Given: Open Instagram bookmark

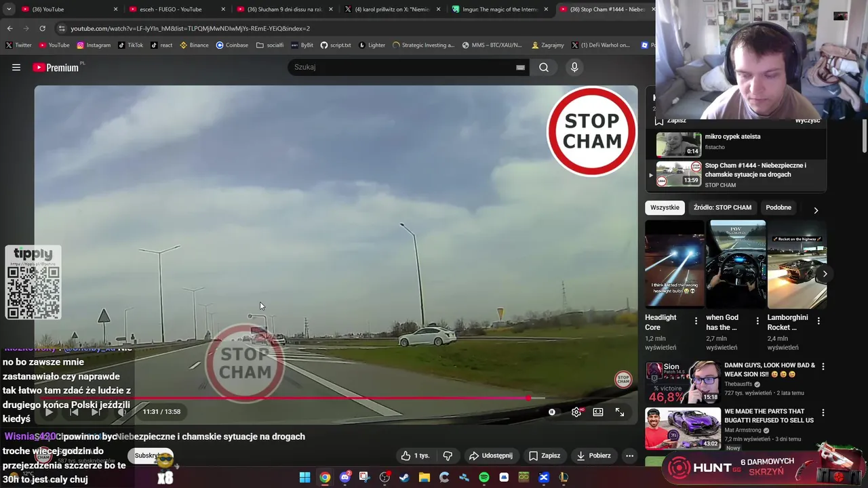Looking at the screenshot, I should pyautogui.click(x=94, y=45).
